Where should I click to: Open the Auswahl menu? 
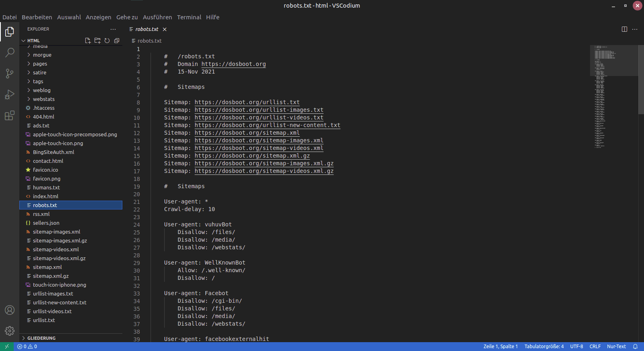tap(69, 17)
